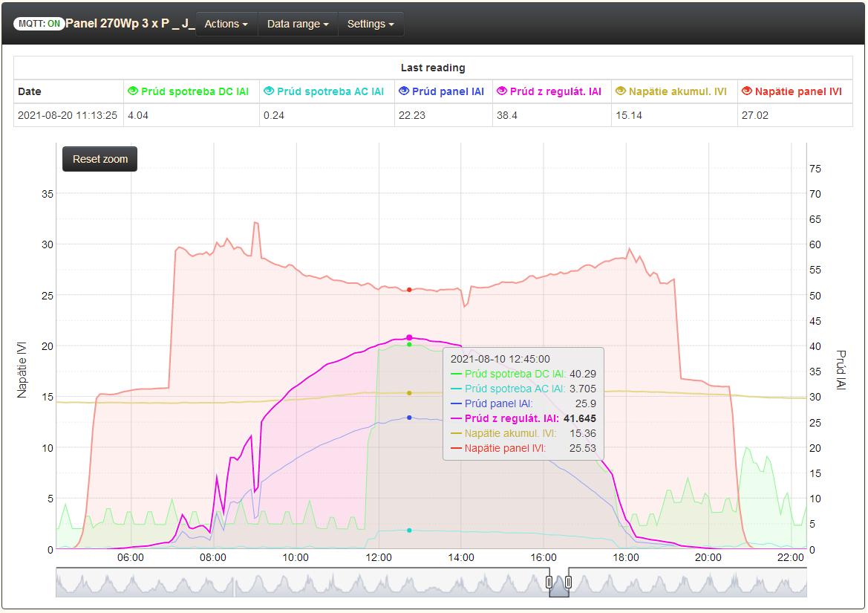Click the MQTT ON status badge
The width and height of the screenshot is (868, 613).
pos(39,24)
